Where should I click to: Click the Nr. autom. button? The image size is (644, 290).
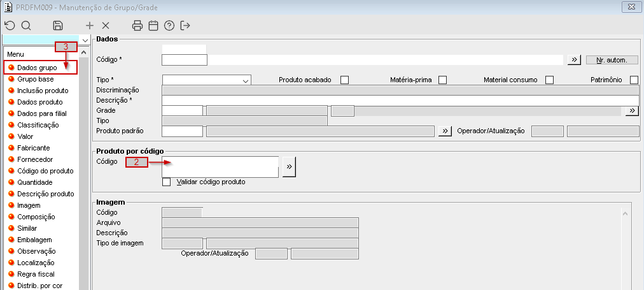[x=612, y=60]
